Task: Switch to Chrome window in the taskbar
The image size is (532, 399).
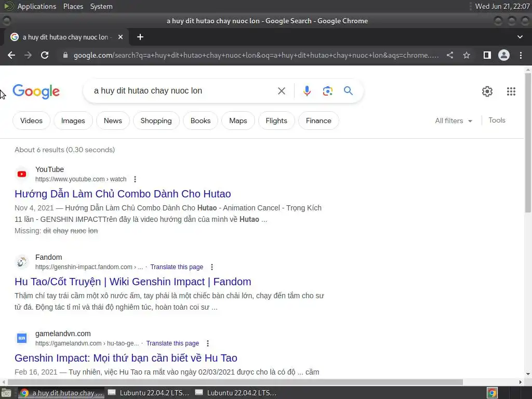Action: pos(61,393)
